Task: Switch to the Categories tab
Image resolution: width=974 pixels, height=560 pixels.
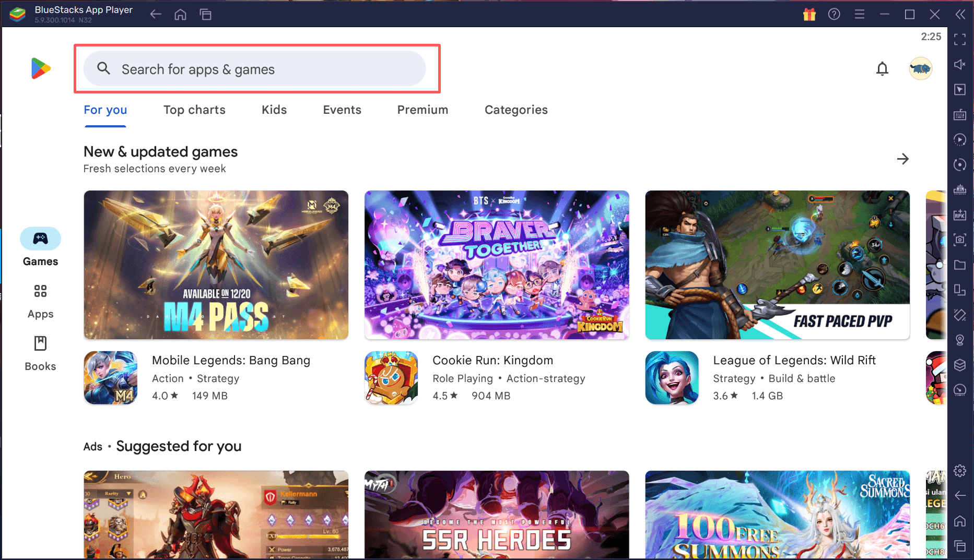Action: [x=516, y=110]
